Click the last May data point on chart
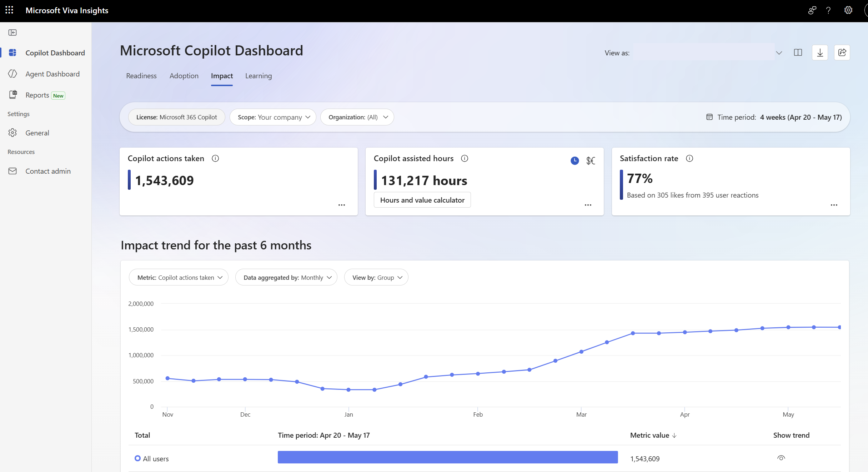Viewport: 868px width, 472px height. tap(839, 327)
